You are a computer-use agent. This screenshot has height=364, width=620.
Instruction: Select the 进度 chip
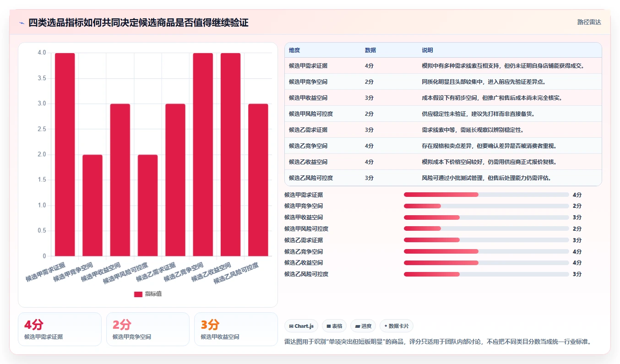[x=363, y=326]
